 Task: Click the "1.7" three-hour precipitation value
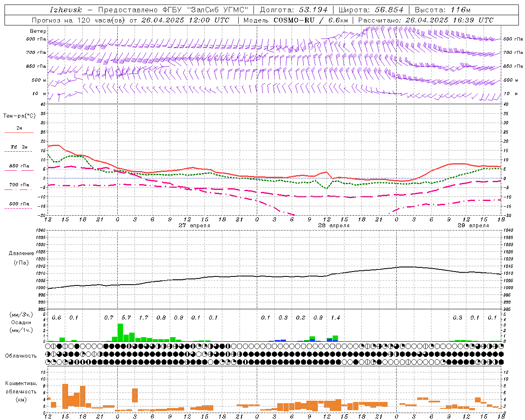(144, 318)
